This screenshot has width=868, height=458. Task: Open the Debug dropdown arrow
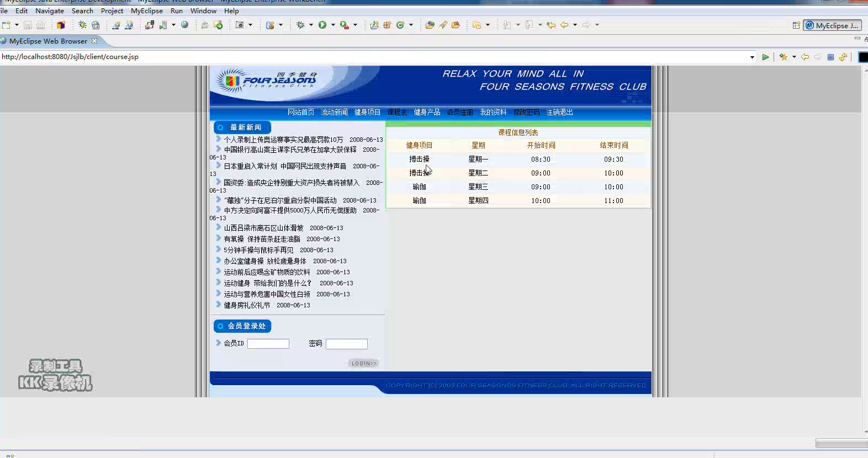(x=311, y=25)
